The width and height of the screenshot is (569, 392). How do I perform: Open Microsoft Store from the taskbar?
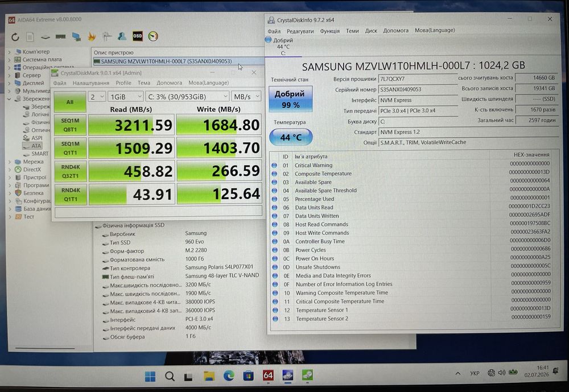tap(249, 376)
